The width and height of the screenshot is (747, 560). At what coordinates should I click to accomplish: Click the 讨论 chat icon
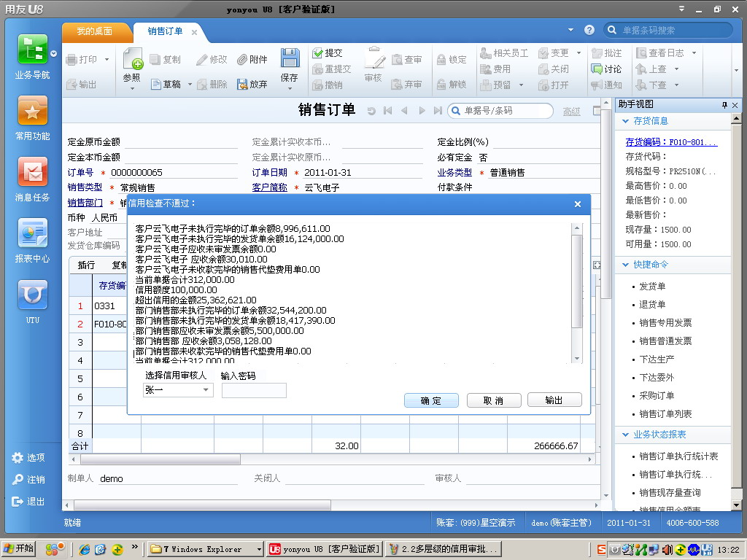[x=597, y=69]
